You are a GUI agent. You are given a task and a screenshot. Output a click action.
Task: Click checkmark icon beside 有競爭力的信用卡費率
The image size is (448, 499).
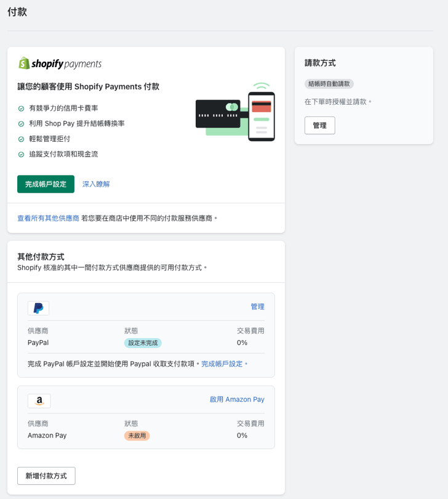click(x=21, y=108)
